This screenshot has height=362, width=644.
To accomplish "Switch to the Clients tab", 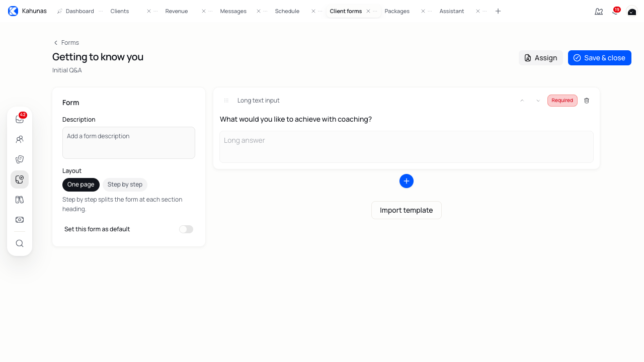I will (x=120, y=11).
